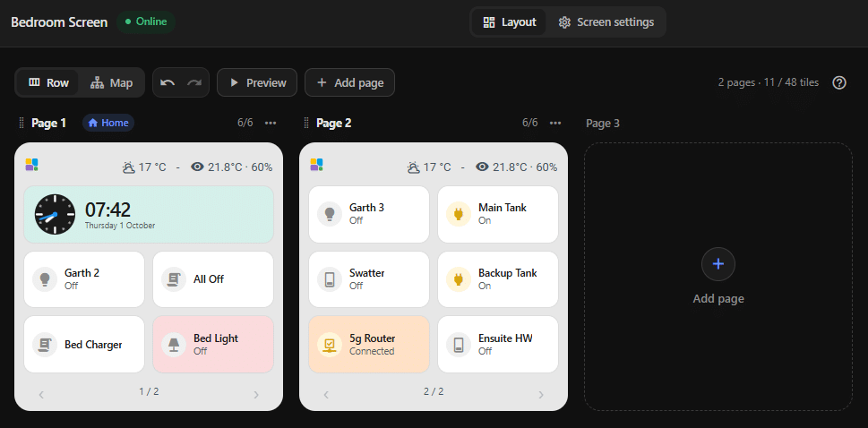Viewport: 868px width, 428px height.
Task: Click the colored logo icon on Page 1
Action: click(31, 165)
